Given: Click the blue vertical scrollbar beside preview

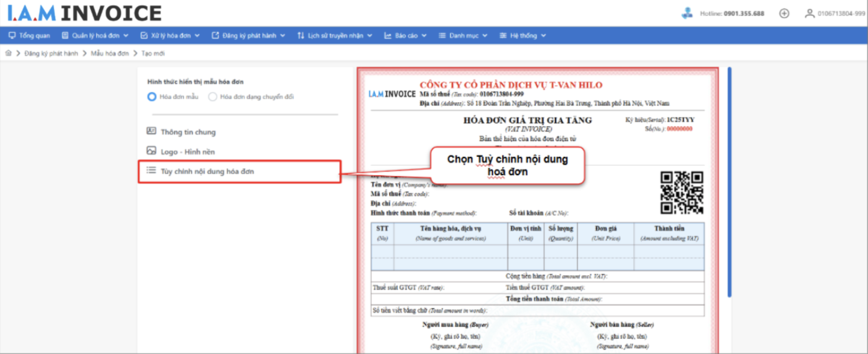Looking at the screenshot, I should pos(729,181).
